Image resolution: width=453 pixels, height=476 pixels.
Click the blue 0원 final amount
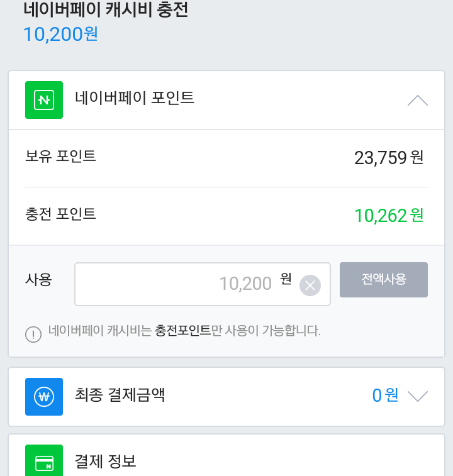(x=385, y=396)
